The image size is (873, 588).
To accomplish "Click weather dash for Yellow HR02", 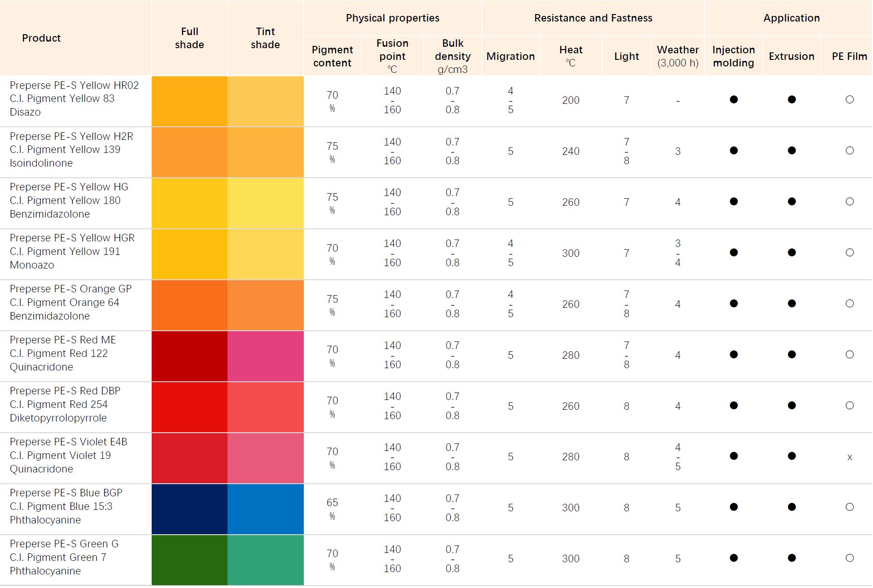I will (x=678, y=101).
